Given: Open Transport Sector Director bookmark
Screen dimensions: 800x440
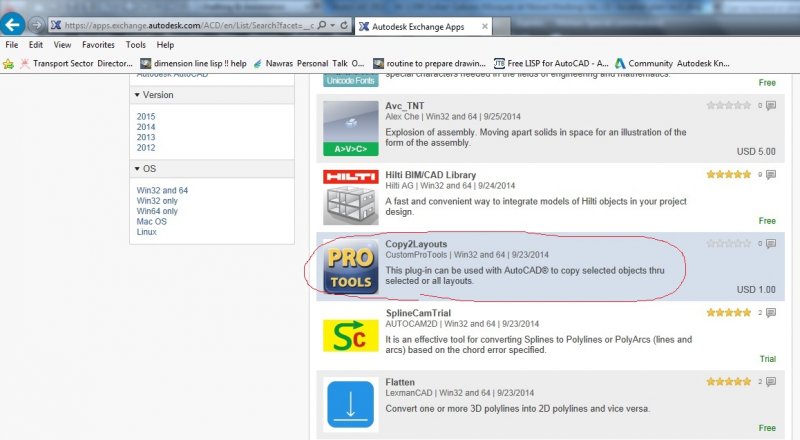Looking at the screenshot, I should [x=76, y=63].
